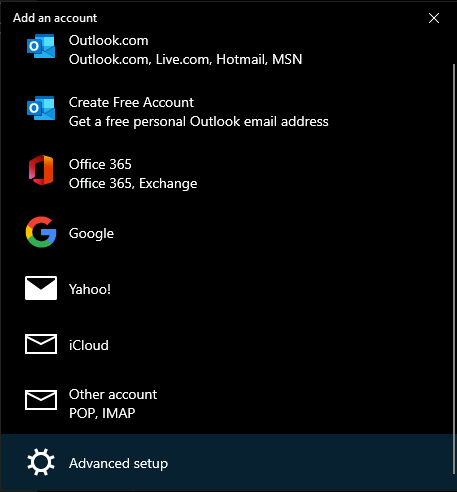Open Advanced setup text option

[118, 464]
